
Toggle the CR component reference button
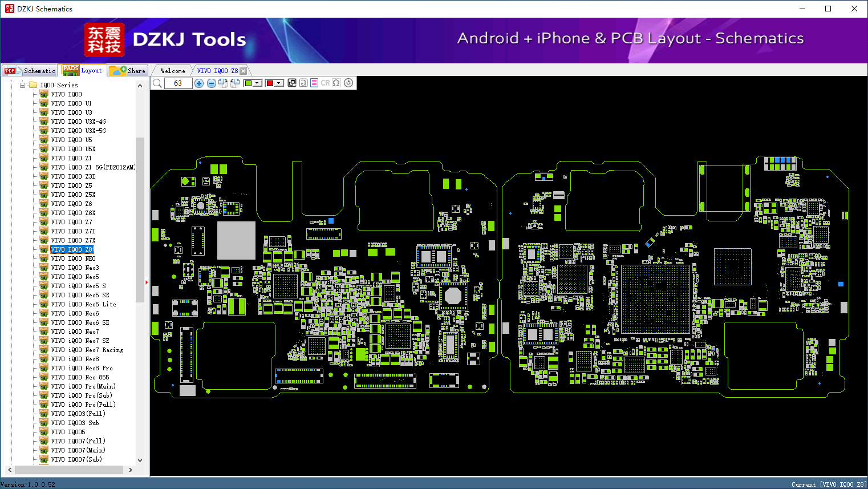(325, 83)
